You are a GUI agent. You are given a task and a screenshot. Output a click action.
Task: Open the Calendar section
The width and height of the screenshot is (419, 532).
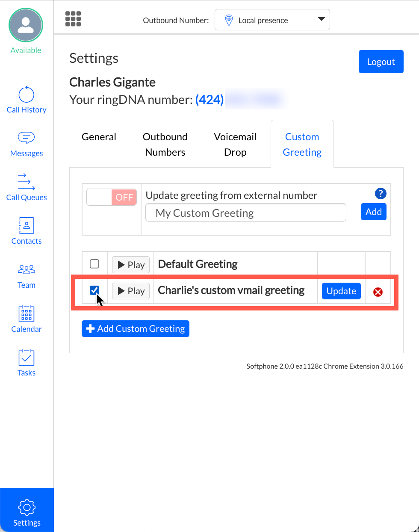coord(27,319)
